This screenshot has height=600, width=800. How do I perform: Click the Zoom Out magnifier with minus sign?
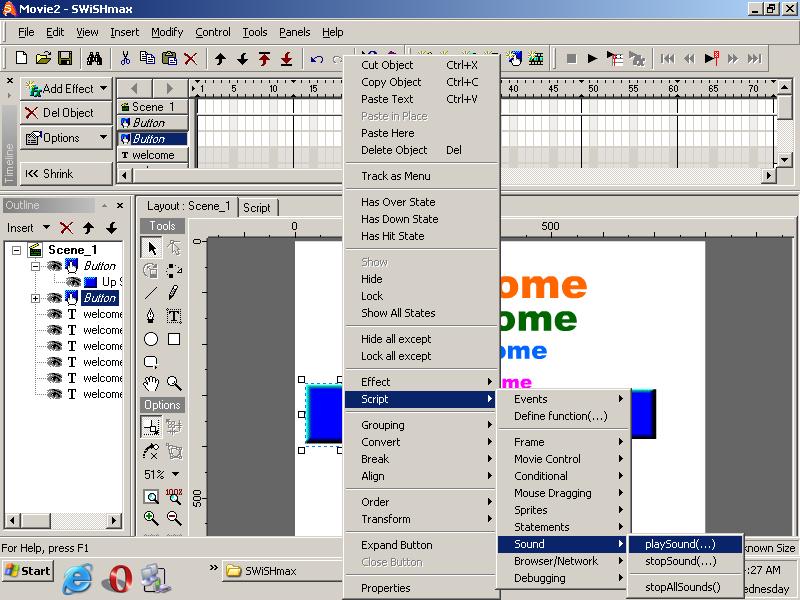click(173, 518)
